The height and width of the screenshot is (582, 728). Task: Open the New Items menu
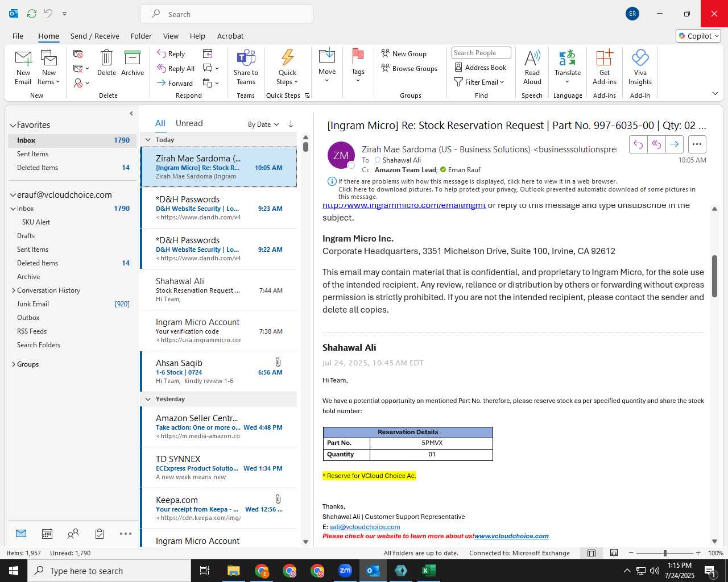[49, 68]
